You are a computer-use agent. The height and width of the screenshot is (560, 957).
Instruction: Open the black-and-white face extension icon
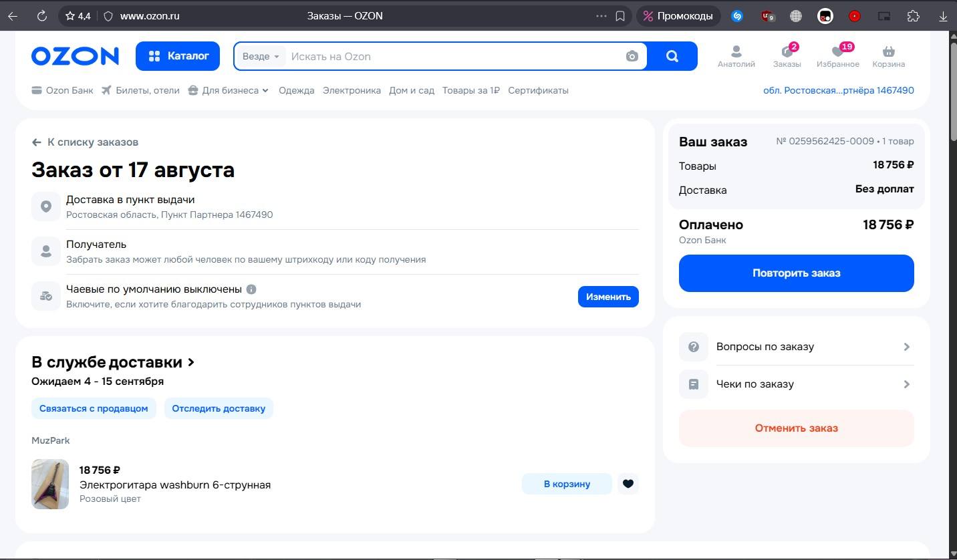pos(825,16)
